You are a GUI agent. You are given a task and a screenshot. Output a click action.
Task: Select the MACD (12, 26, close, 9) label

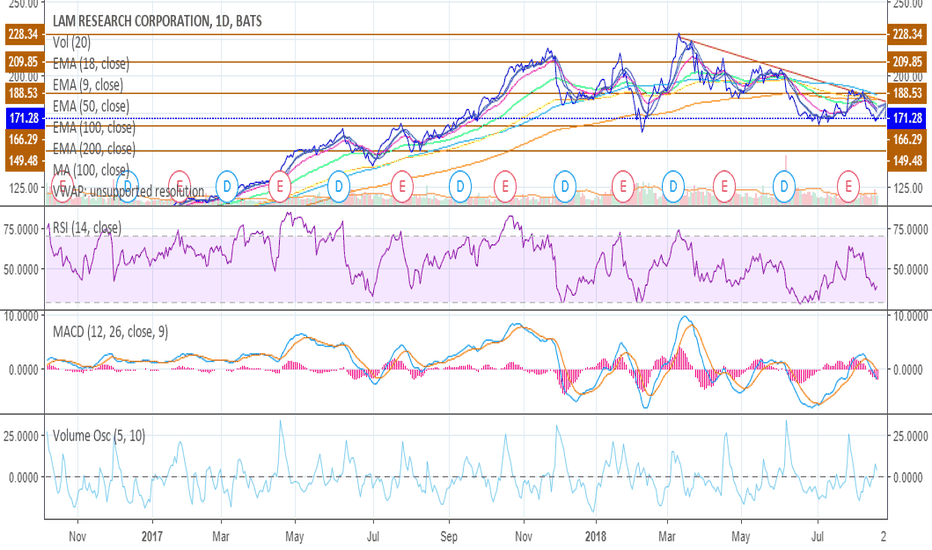pyautogui.click(x=110, y=332)
